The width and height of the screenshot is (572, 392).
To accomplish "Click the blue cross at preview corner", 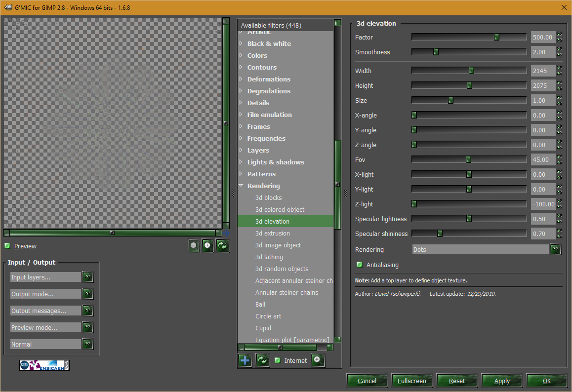I will pos(227,233).
